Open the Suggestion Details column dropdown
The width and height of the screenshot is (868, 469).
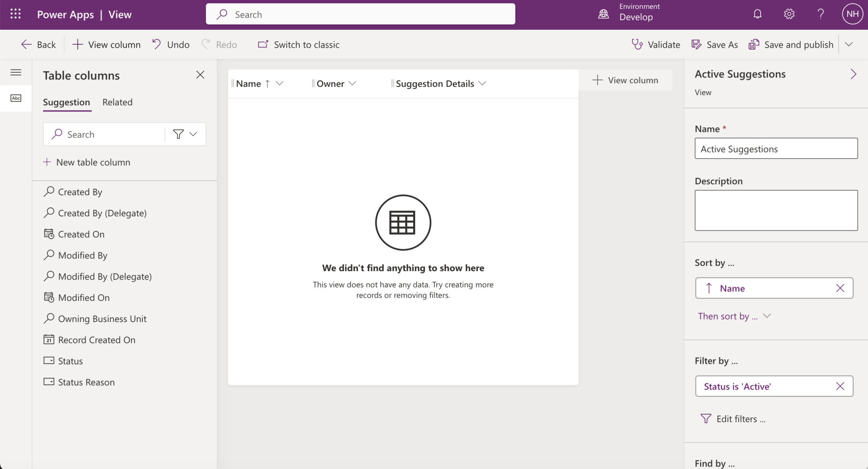tap(482, 84)
